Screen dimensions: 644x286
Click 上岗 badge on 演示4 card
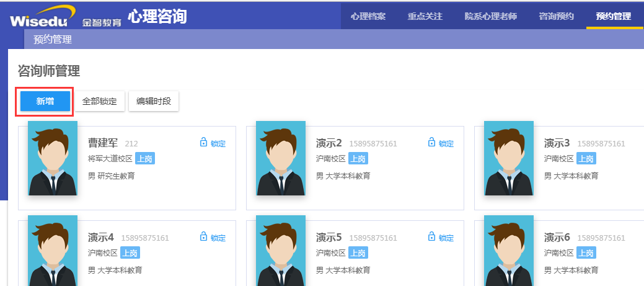tap(130, 252)
